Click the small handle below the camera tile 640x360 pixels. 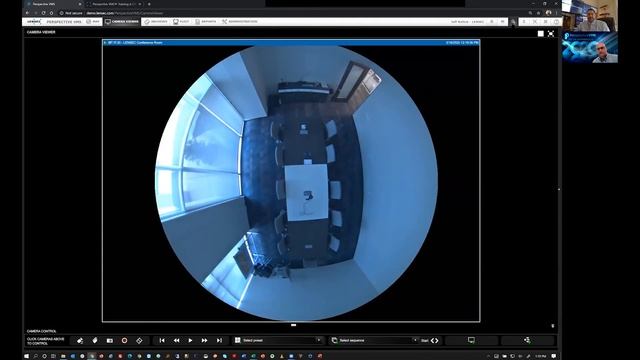[x=293, y=325]
